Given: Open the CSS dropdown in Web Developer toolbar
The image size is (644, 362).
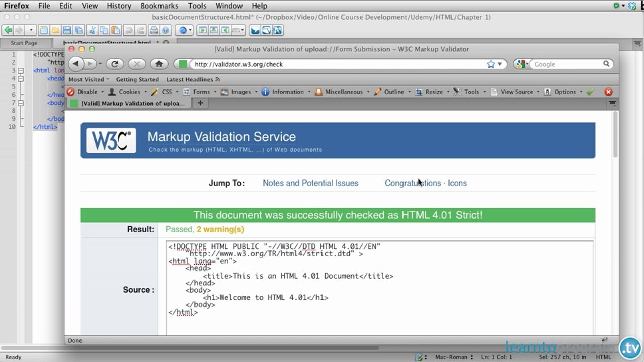Looking at the screenshot, I should [x=165, y=92].
